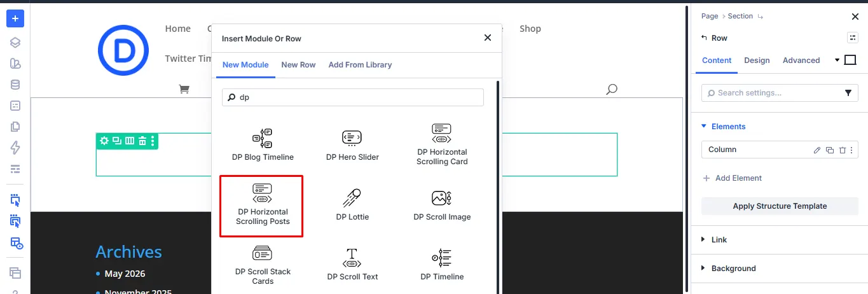Open the Home menu link
The width and height of the screenshot is (868, 294).
click(x=178, y=29)
